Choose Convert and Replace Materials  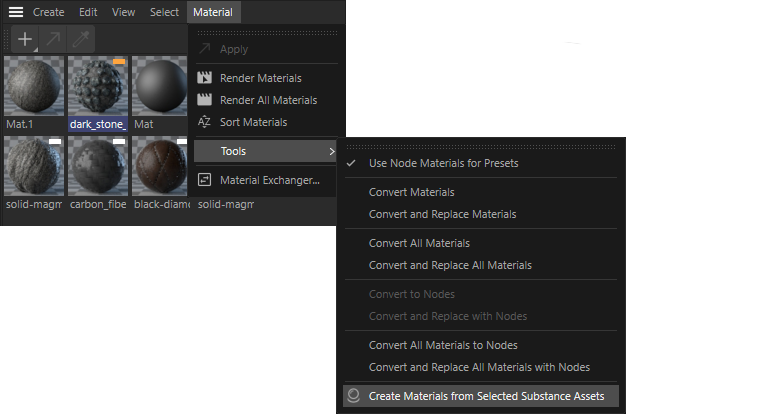coord(442,214)
